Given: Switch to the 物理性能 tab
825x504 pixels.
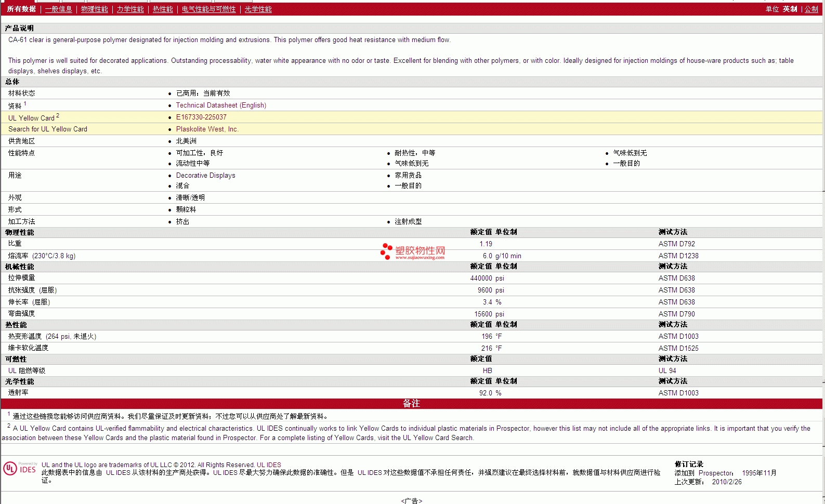Looking at the screenshot, I should coord(95,9).
